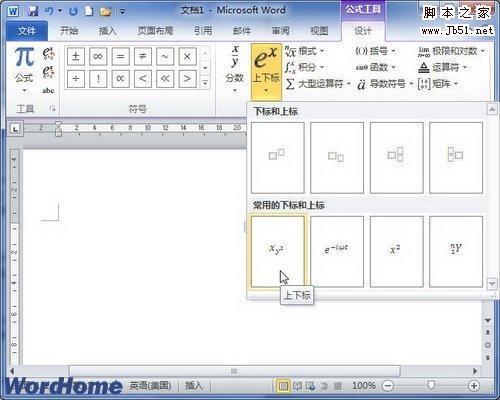
Task: Click the zoom in plus button
Action: [474, 386]
